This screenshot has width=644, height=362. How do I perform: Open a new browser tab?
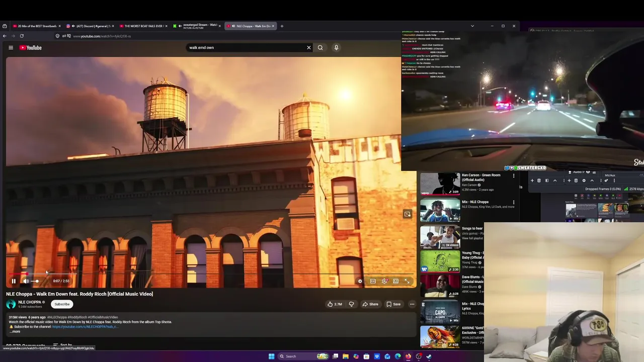[282, 26]
